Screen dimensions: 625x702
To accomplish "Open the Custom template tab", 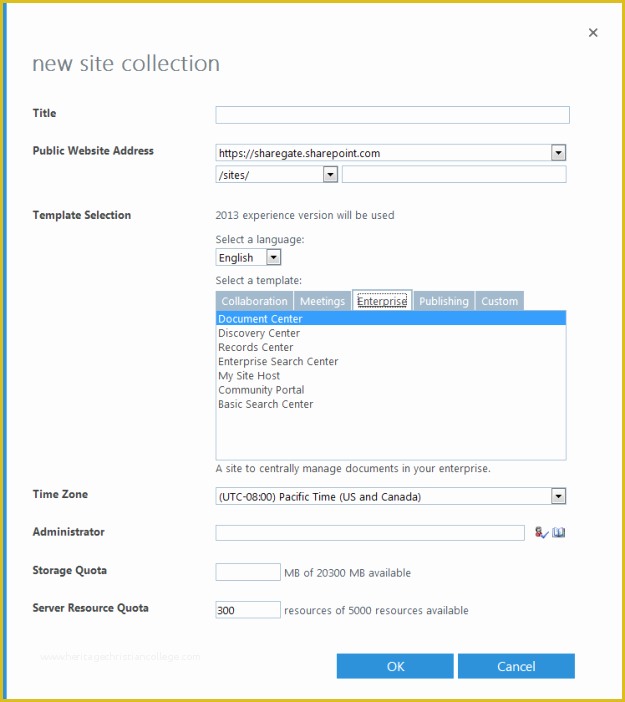I will point(499,301).
